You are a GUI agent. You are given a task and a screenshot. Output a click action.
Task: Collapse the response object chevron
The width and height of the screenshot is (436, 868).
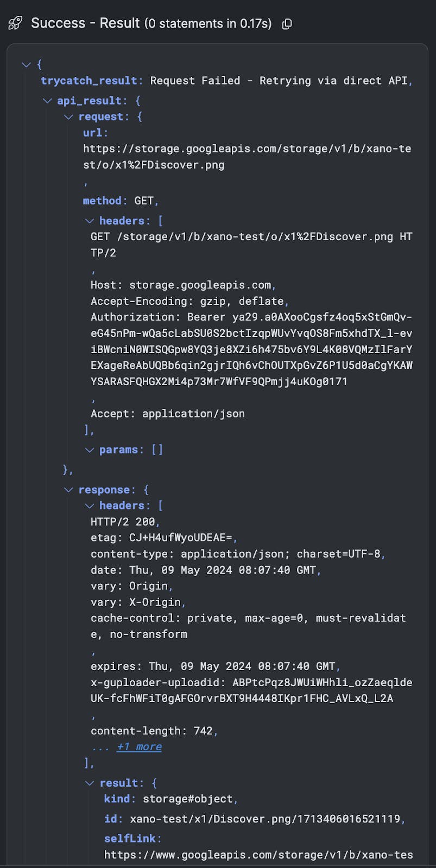(68, 490)
